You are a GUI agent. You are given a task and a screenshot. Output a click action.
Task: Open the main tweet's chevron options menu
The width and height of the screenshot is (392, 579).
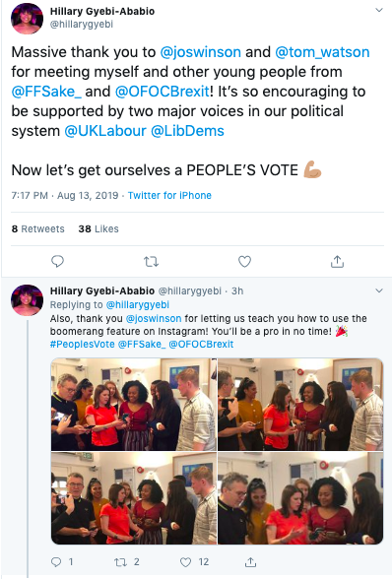[379, 10]
